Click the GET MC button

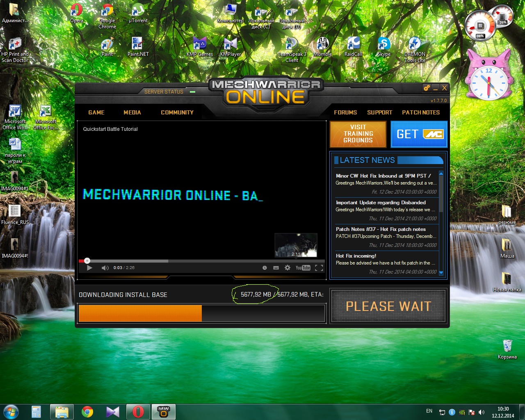click(419, 134)
